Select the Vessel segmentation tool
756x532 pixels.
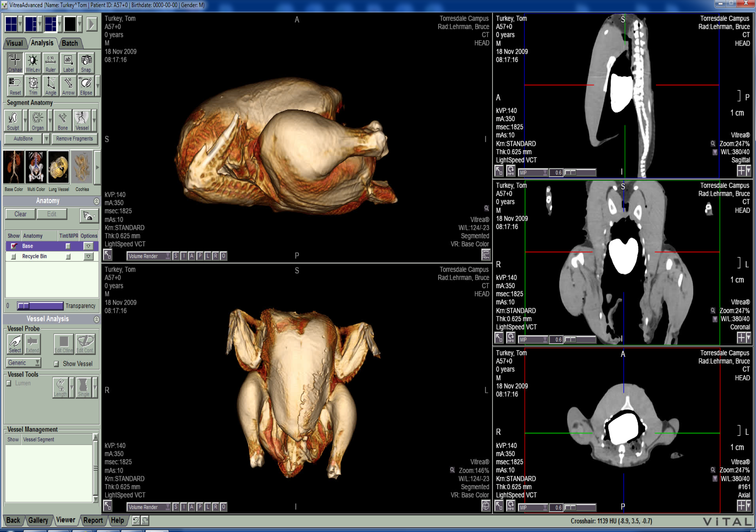[x=82, y=121]
